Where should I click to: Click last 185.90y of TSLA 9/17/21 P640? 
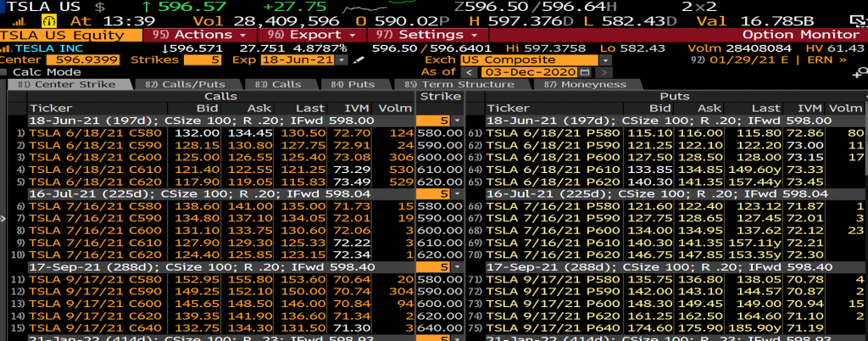coord(759,327)
